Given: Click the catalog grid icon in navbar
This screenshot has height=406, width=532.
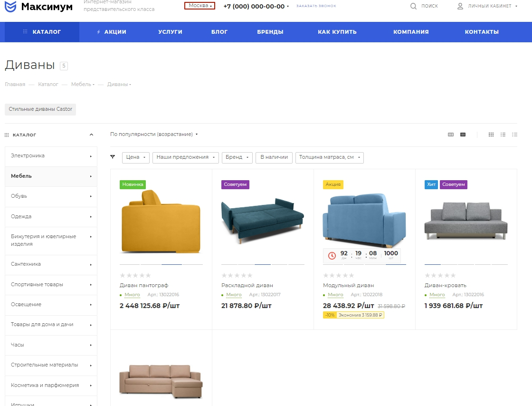Looking at the screenshot, I should (x=25, y=31).
